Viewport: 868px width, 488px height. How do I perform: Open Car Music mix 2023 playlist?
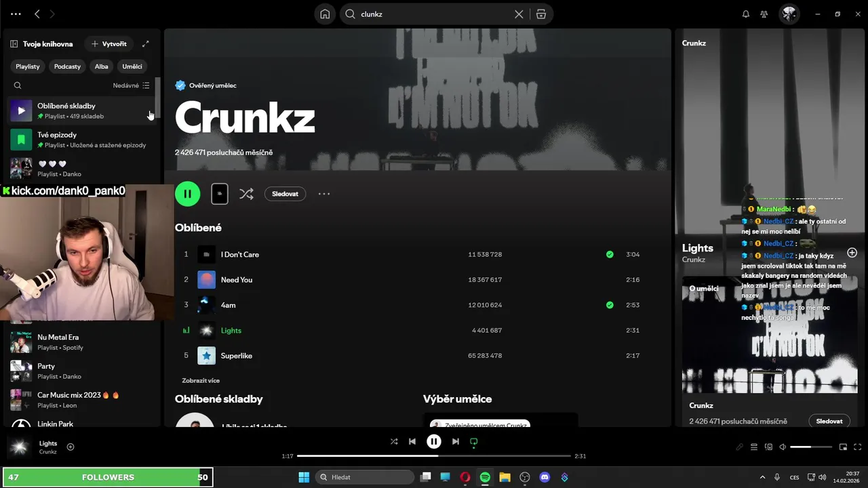81,400
